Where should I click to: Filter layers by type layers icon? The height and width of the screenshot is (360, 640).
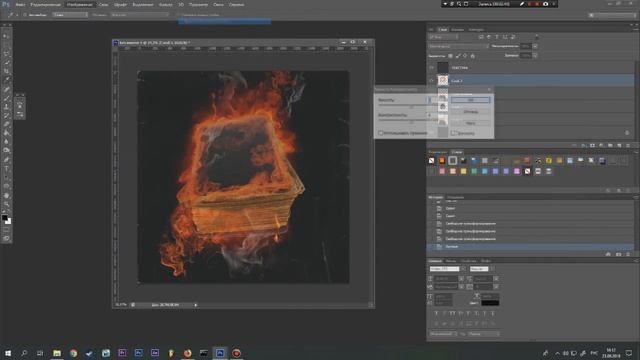497,37
